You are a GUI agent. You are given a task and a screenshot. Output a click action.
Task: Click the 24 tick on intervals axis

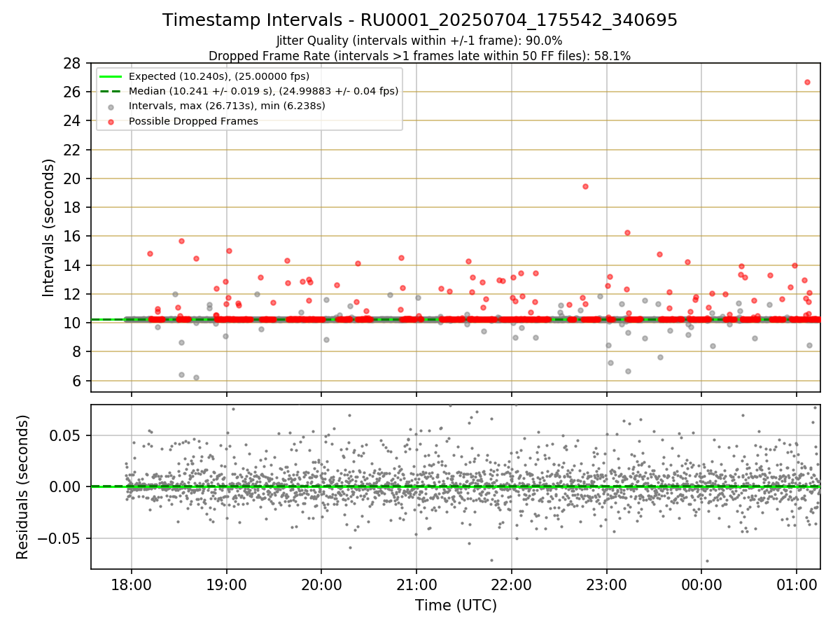[x=73, y=120]
